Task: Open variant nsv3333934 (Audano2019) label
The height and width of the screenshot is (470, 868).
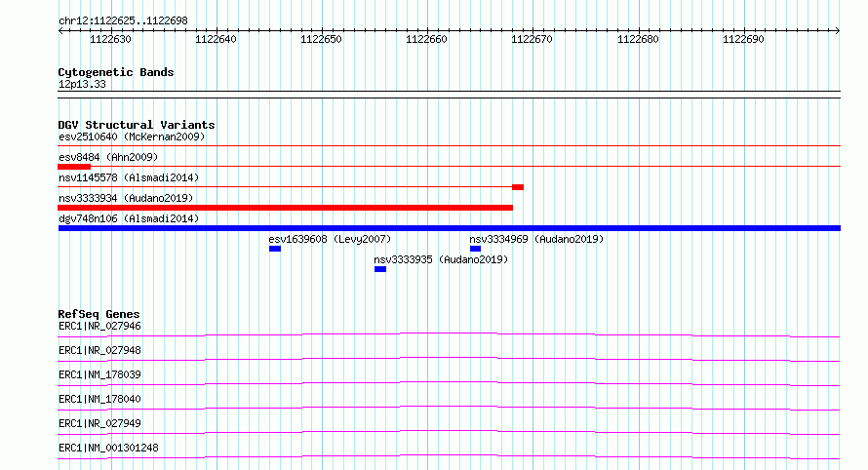Action: (x=126, y=198)
